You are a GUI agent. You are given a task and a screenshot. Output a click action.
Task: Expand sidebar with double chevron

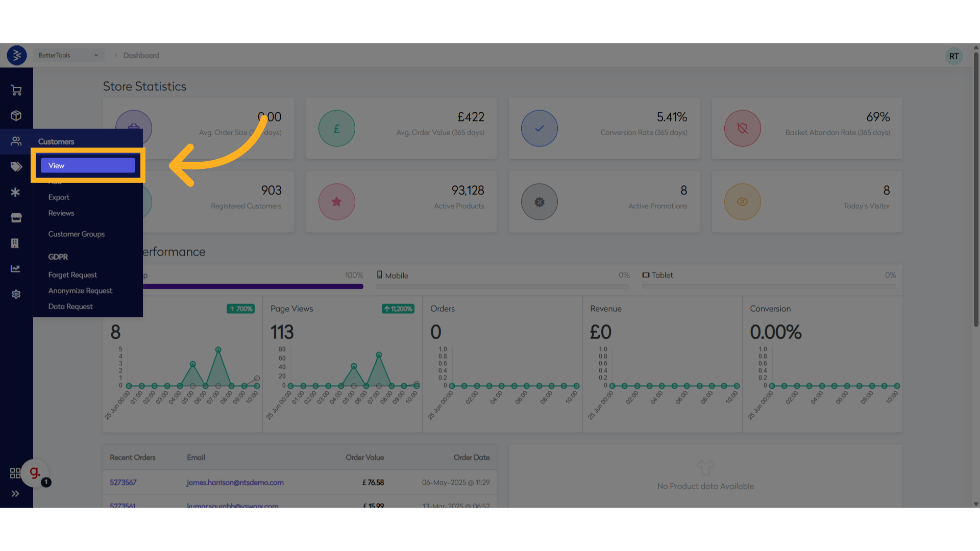coord(15,494)
